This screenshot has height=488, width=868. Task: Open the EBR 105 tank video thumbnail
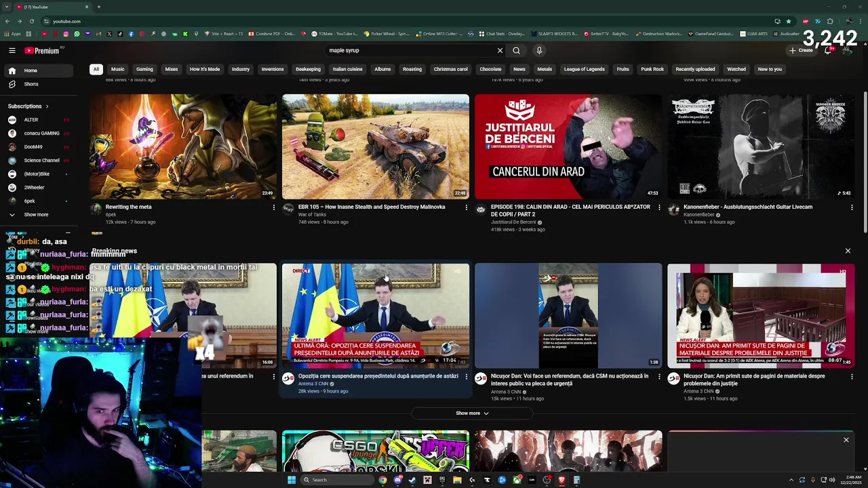point(376,146)
